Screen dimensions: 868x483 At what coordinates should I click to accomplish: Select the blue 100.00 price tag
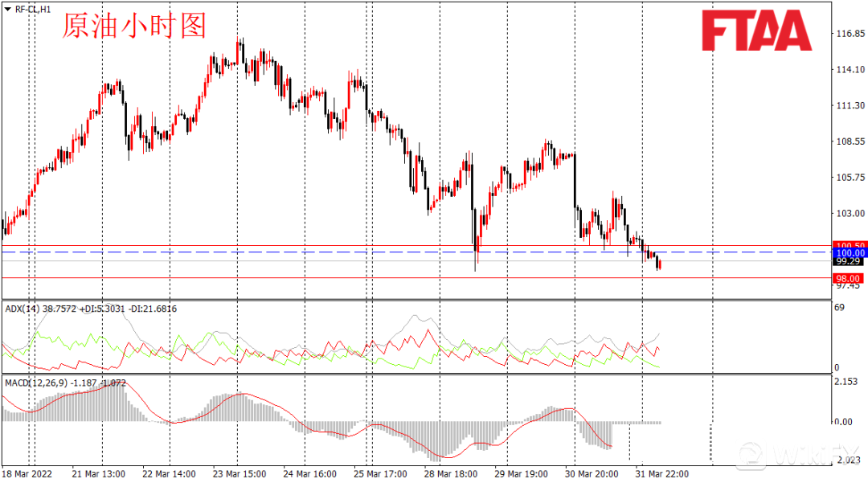[x=850, y=253]
